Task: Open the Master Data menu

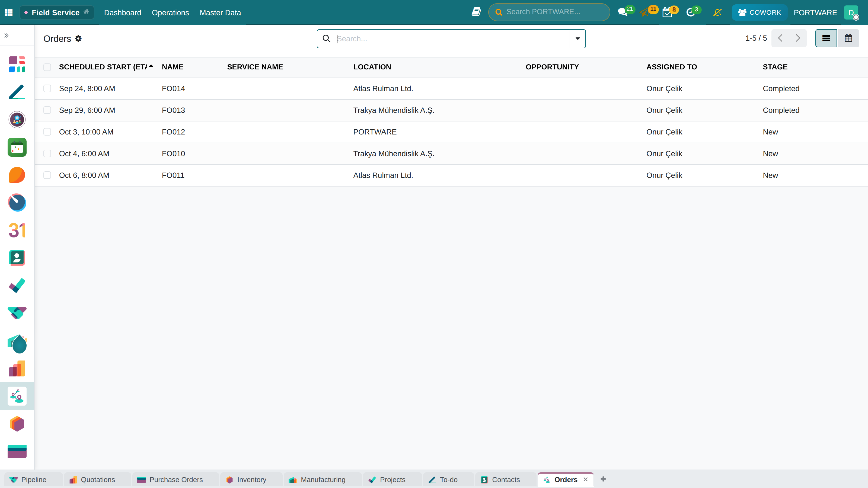Action: tap(220, 12)
